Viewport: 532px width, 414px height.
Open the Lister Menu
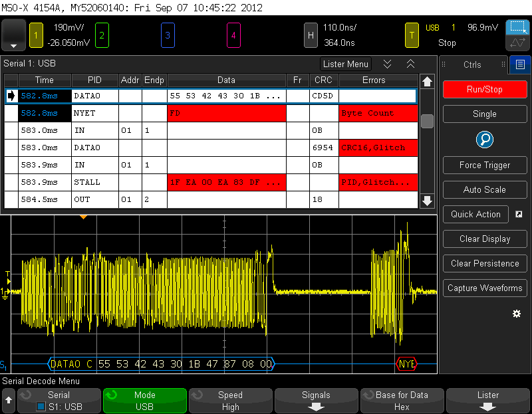[x=345, y=64]
